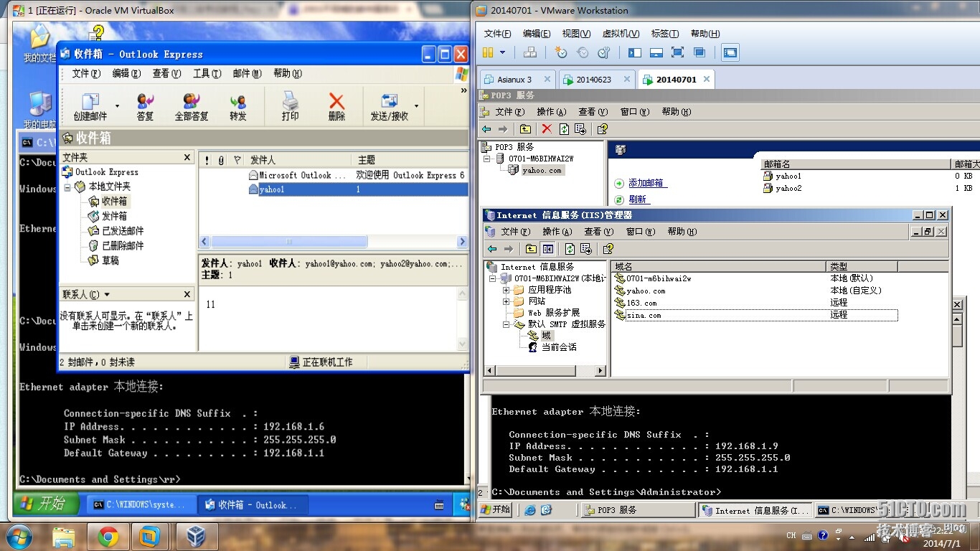Collapse Default SMTP Virtual Server node

click(x=507, y=324)
